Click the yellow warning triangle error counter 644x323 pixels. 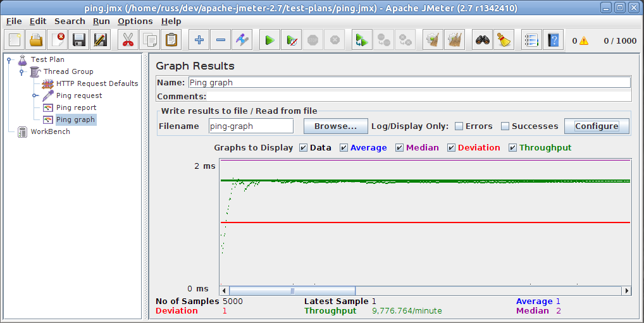pos(584,40)
